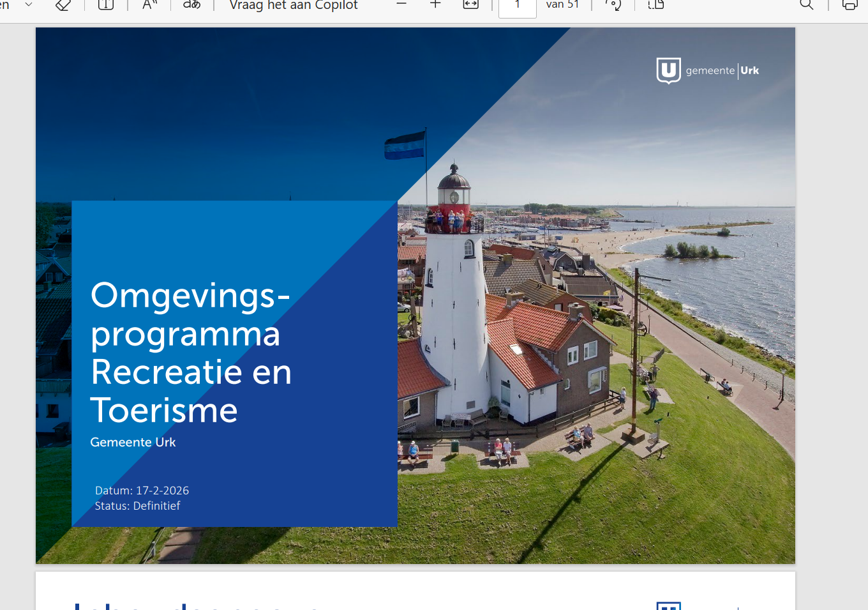Click the Status: Definitief text
The image size is (868, 610).
coord(137,506)
